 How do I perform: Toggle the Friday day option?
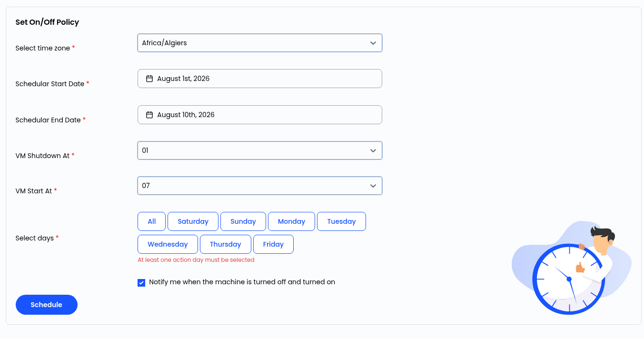coord(273,244)
